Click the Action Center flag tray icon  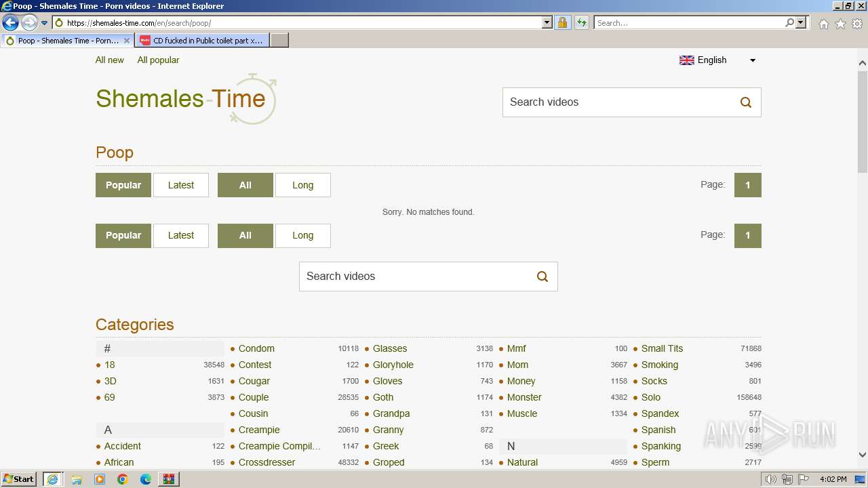point(804,479)
